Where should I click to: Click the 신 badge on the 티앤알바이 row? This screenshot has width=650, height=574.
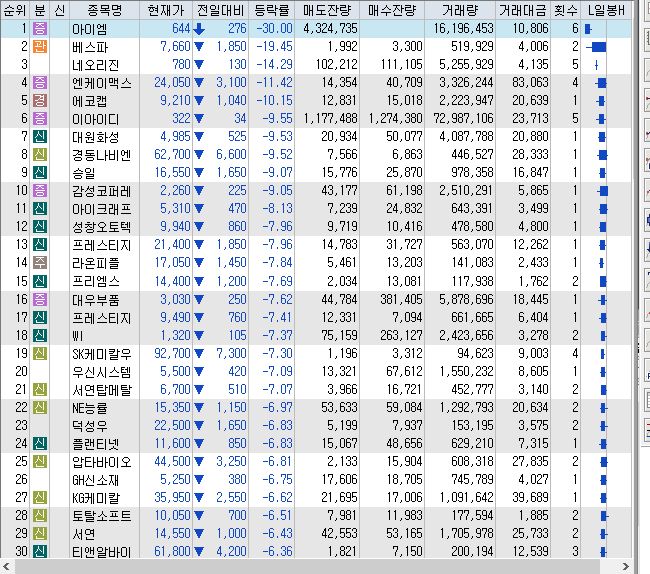point(40,551)
